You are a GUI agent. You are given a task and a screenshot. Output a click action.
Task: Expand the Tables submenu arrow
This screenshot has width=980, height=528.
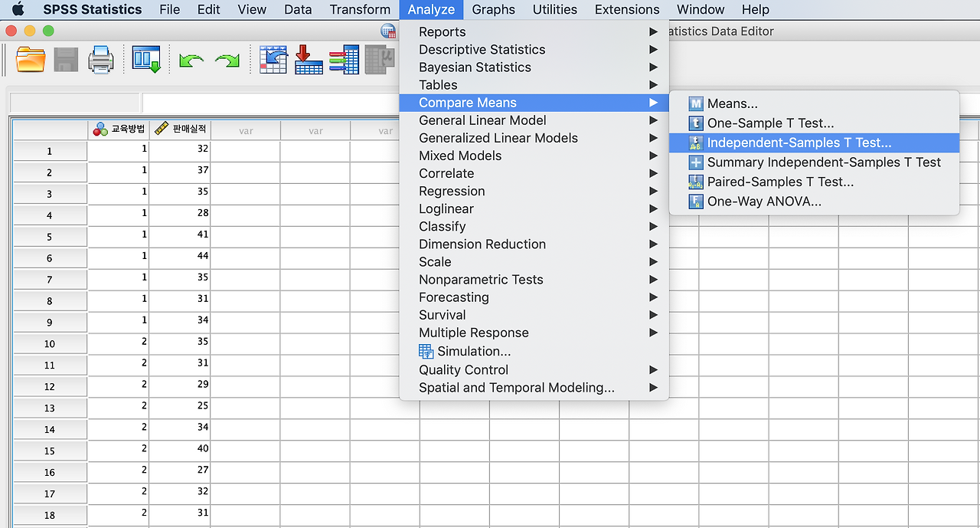coord(653,84)
